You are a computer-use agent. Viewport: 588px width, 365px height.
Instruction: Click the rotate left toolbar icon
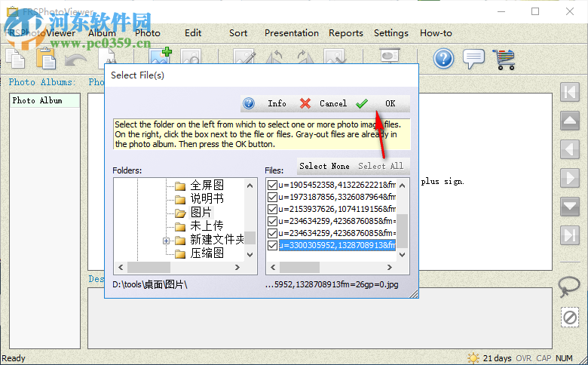[274, 57]
